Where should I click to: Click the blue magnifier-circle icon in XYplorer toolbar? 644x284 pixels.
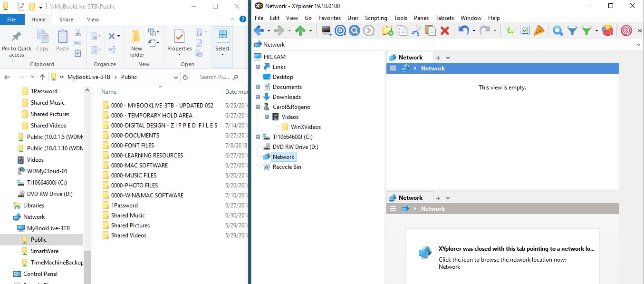(x=355, y=30)
